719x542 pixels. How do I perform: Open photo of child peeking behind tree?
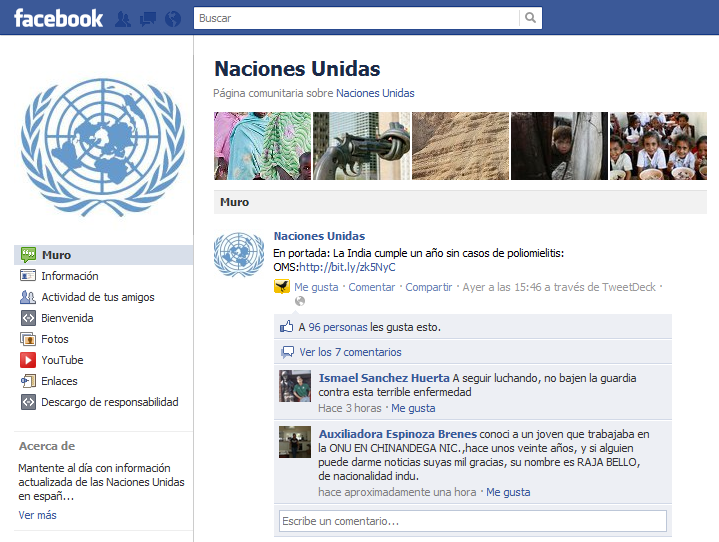559,146
